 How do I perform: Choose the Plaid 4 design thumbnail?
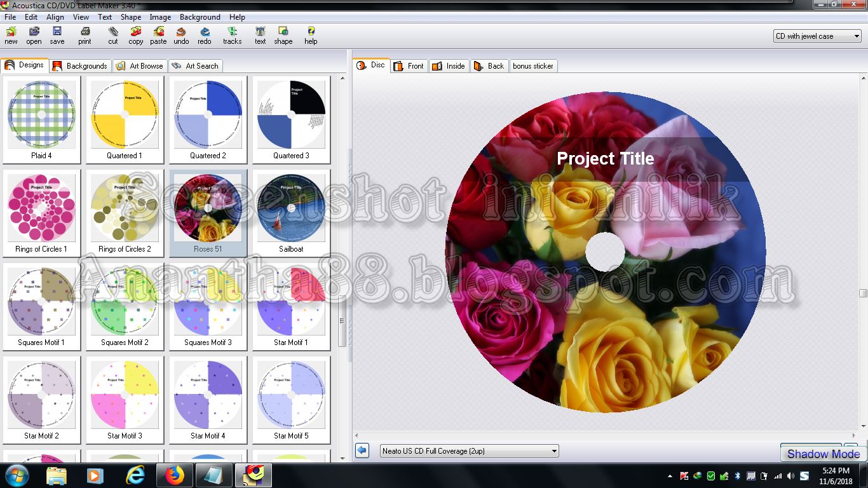click(42, 119)
